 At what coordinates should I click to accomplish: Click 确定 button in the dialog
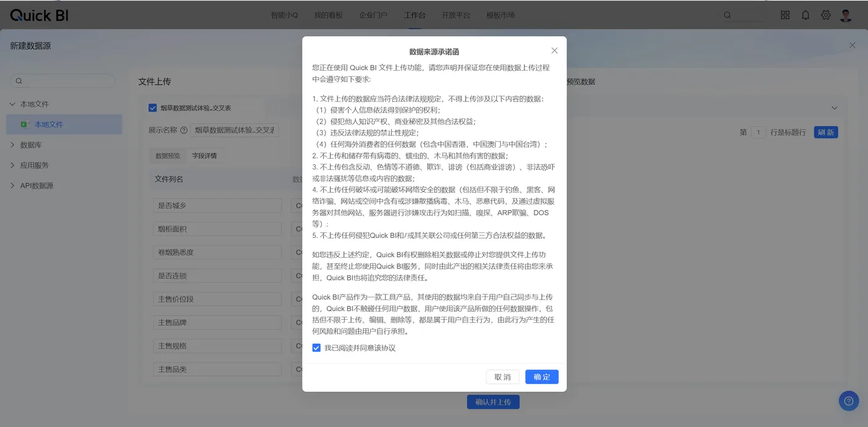pyautogui.click(x=542, y=377)
